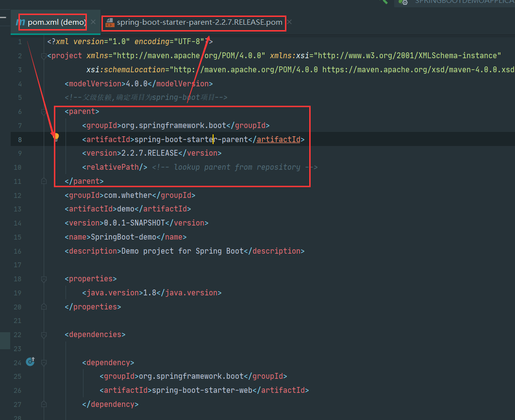Click the java.version value 1.8
515x420 pixels.
coord(150,292)
